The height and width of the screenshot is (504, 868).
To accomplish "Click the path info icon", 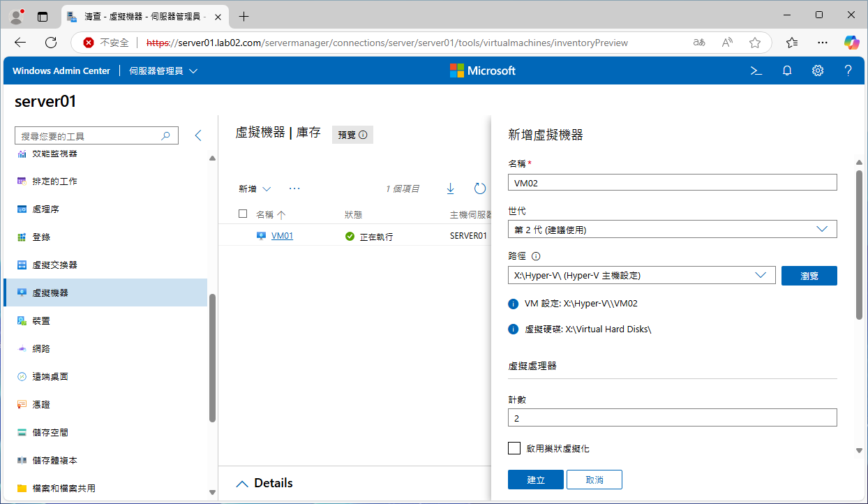I will point(537,256).
